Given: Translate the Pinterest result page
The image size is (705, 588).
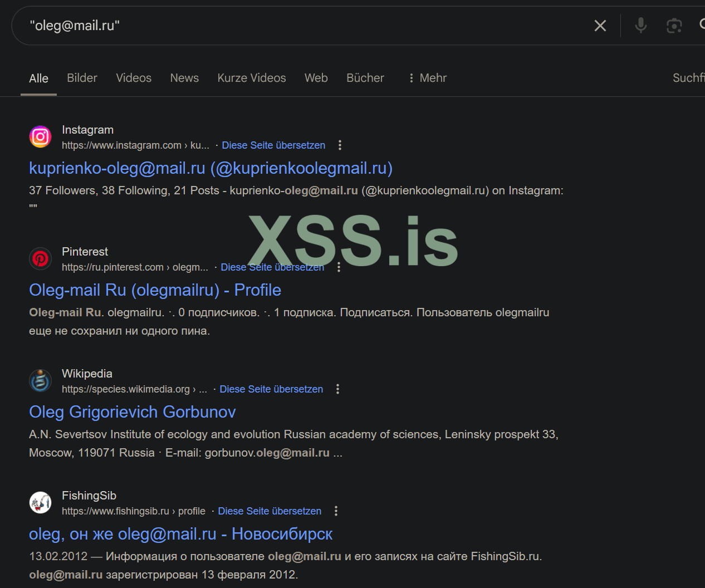Looking at the screenshot, I should [272, 267].
